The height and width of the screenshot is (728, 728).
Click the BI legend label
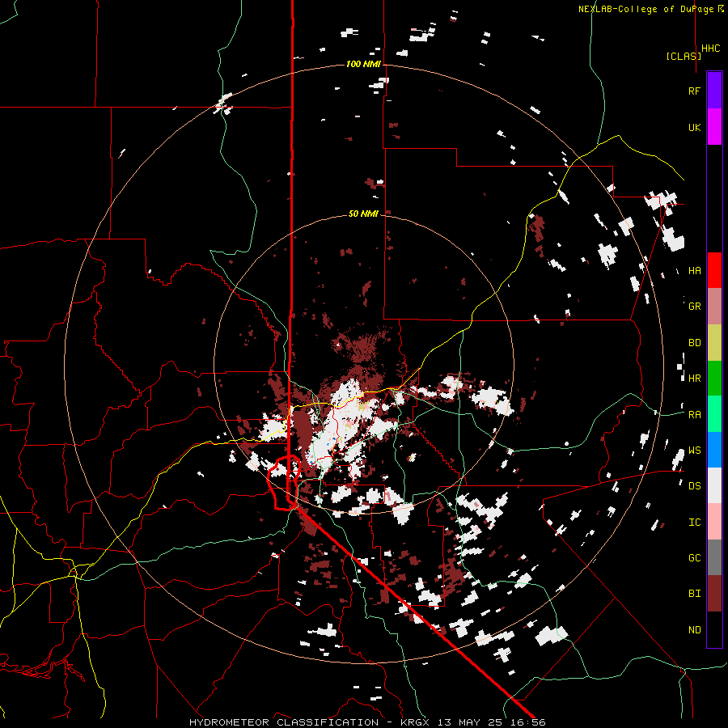click(694, 594)
